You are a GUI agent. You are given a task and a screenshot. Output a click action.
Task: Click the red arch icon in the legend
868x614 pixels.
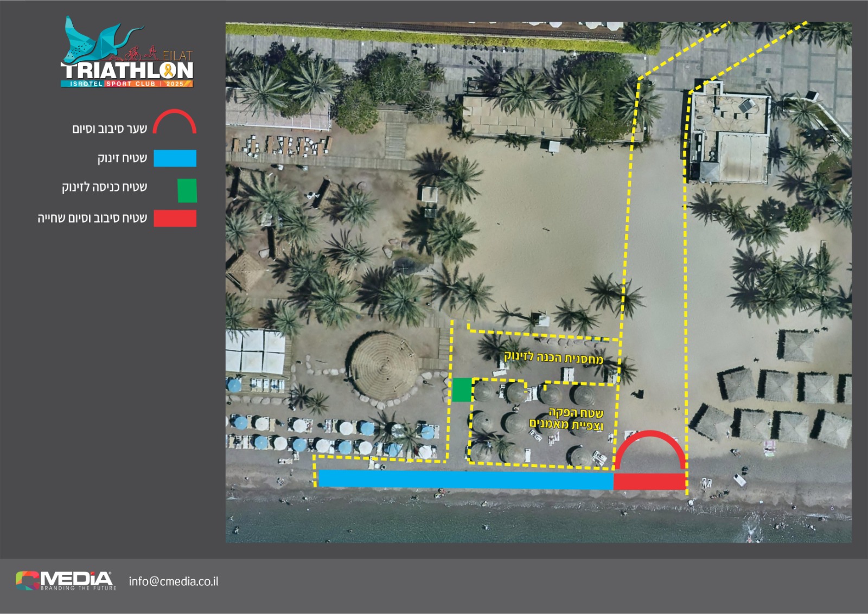pos(174,122)
